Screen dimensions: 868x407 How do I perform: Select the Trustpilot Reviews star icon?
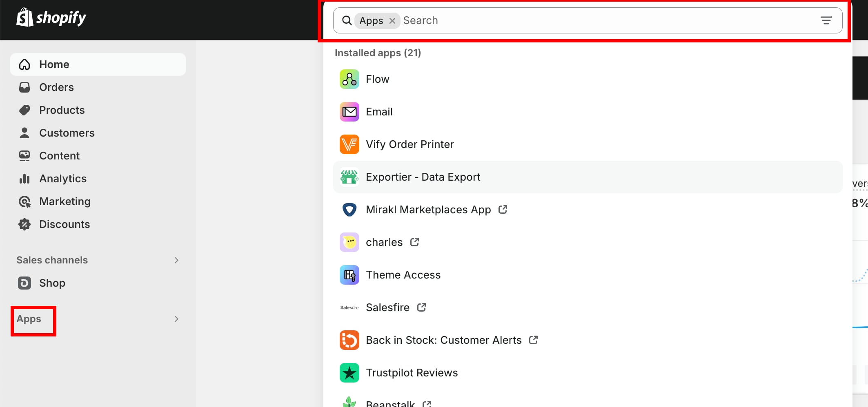(x=349, y=372)
